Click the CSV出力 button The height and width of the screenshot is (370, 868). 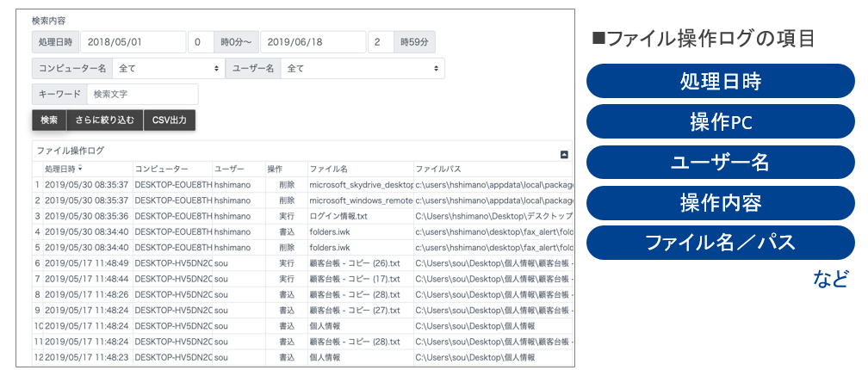pos(170,120)
